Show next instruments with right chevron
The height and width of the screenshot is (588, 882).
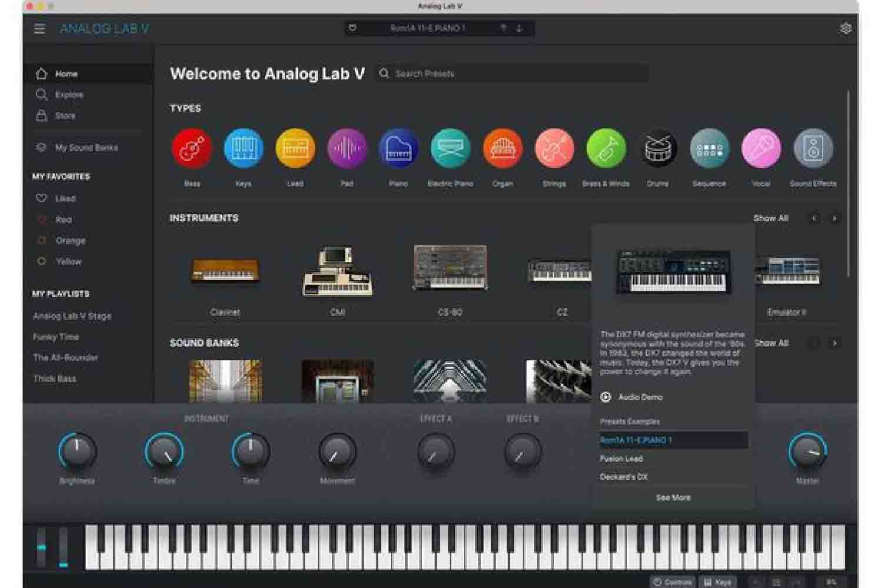pos(834,218)
